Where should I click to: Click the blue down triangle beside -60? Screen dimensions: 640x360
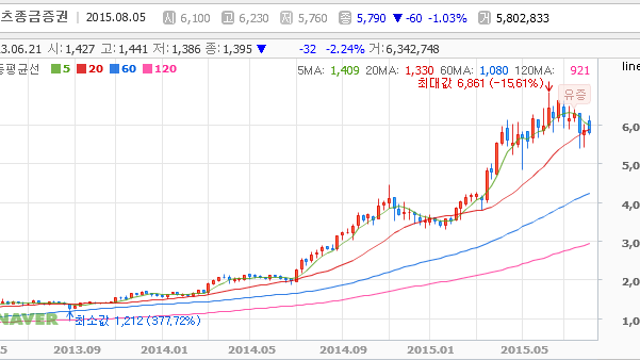(x=398, y=18)
